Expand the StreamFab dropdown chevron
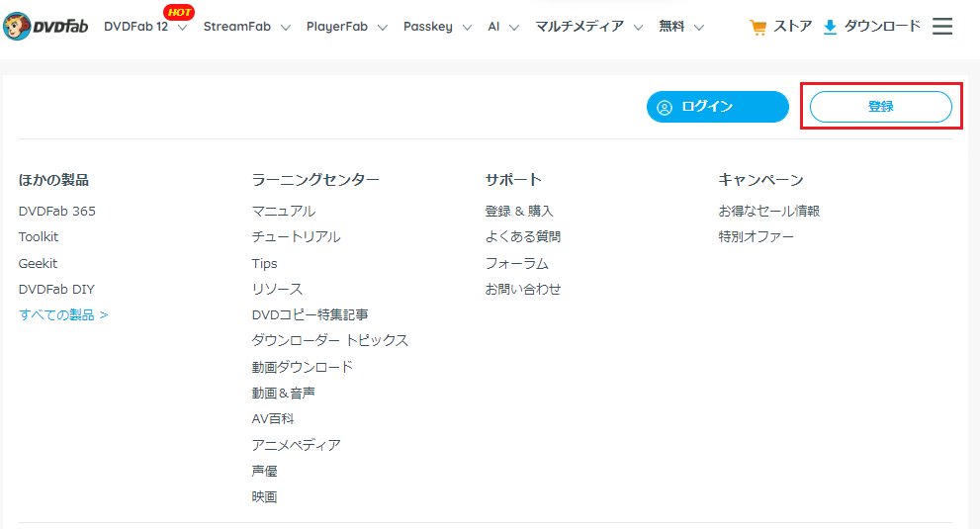Screen dimensions: 980x529 (286, 28)
